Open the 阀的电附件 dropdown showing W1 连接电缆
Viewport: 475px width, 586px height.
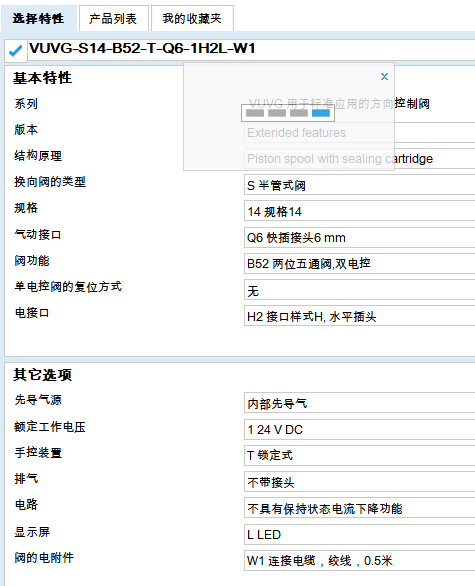point(360,560)
